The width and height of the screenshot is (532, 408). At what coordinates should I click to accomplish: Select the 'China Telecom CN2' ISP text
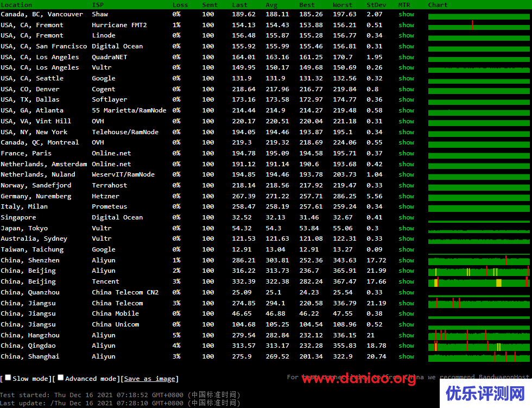point(125,292)
